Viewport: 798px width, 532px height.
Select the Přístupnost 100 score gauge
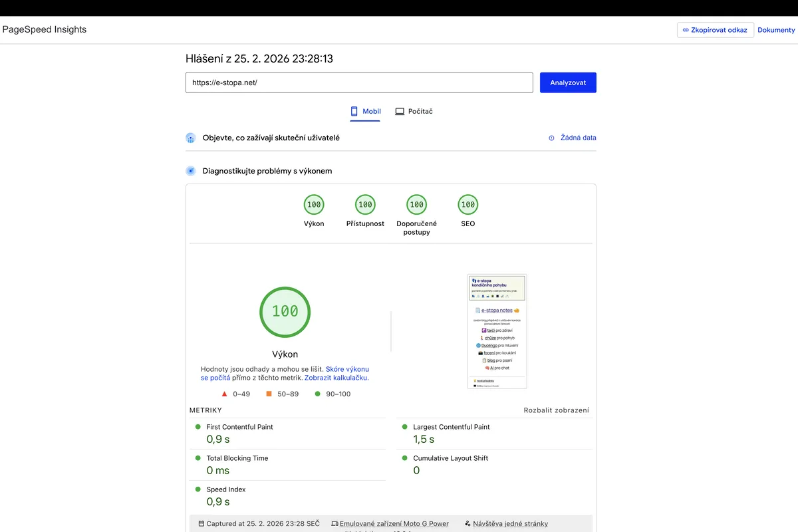(364, 205)
